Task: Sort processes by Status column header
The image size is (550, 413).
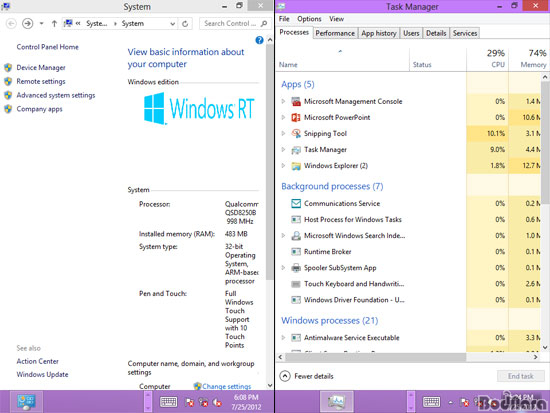Action: tap(438, 59)
